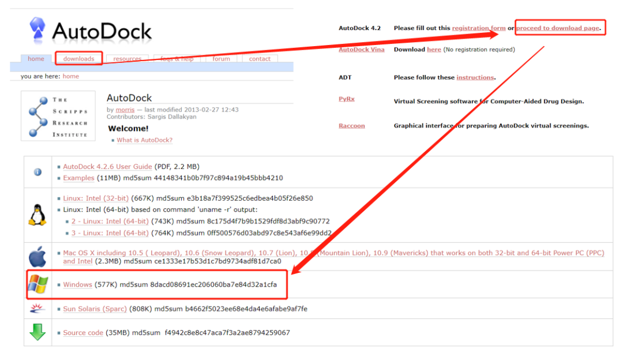The height and width of the screenshot is (364, 623).
Task: Click the Vina download here link
Action: (434, 49)
